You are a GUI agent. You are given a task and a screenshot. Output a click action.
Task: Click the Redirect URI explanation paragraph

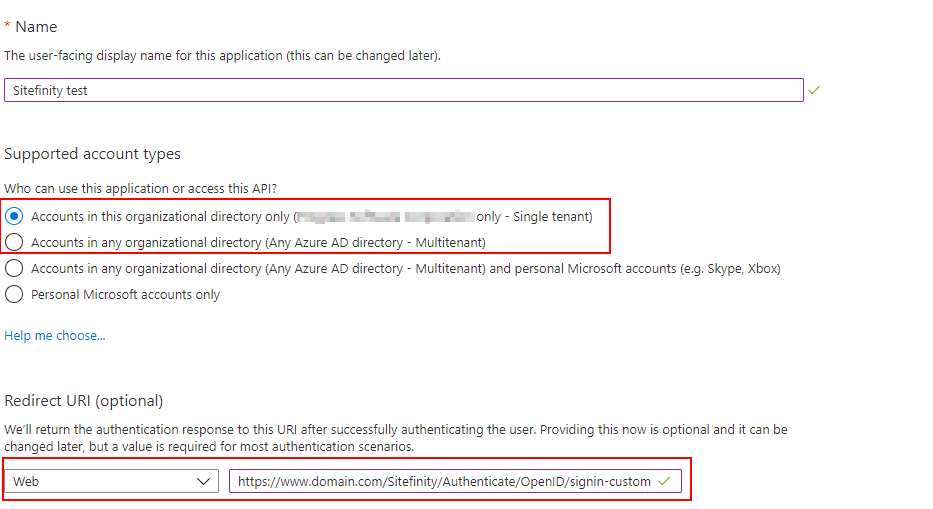[x=396, y=438]
